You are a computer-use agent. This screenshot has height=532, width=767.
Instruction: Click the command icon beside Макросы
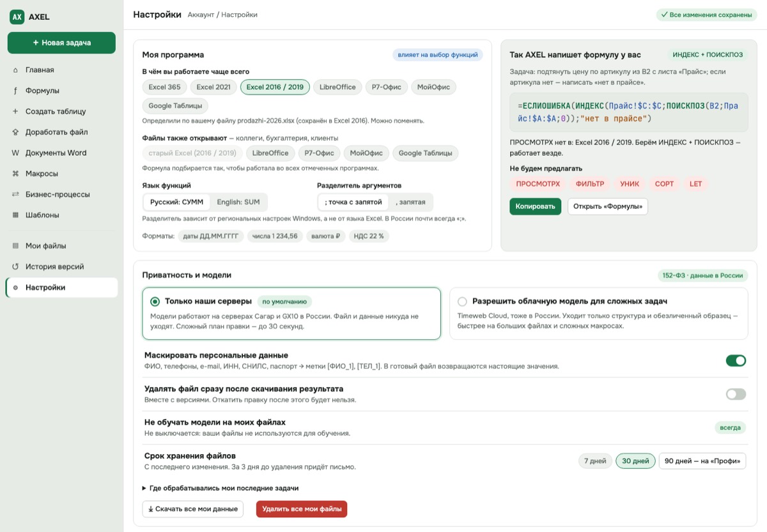15,174
